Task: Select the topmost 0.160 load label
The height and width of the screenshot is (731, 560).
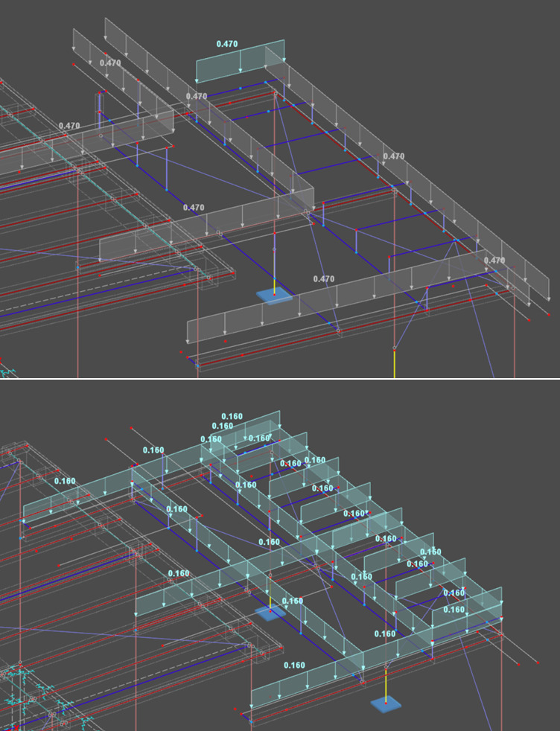Action: click(232, 416)
